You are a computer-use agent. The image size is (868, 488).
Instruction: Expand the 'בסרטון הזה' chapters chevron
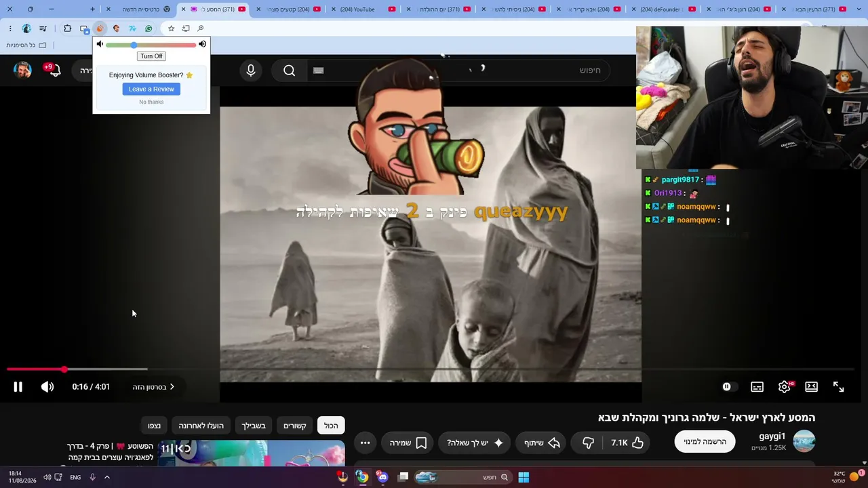pos(172,387)
